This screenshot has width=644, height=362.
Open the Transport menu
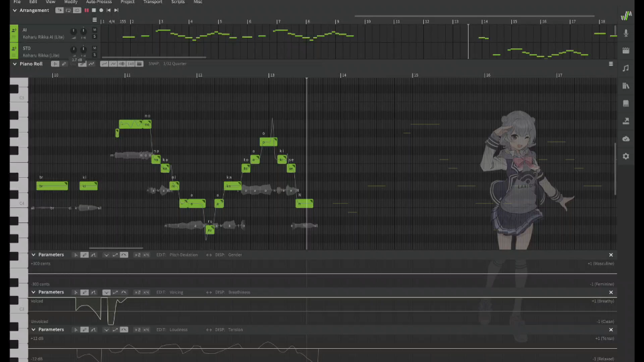(x=153, y=2)
